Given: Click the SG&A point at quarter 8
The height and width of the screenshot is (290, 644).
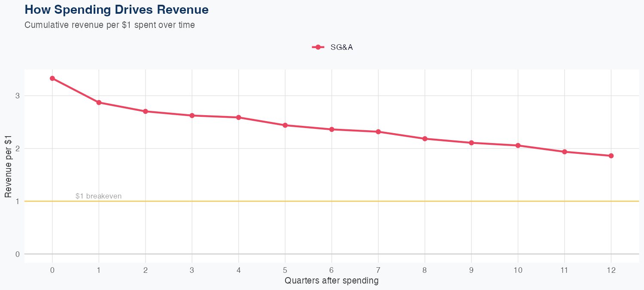Looking at the screenshot, I should (425, 139).
